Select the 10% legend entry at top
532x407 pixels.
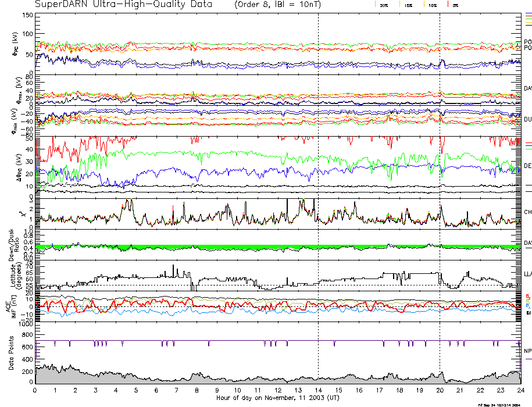click(x=432, y=5)
